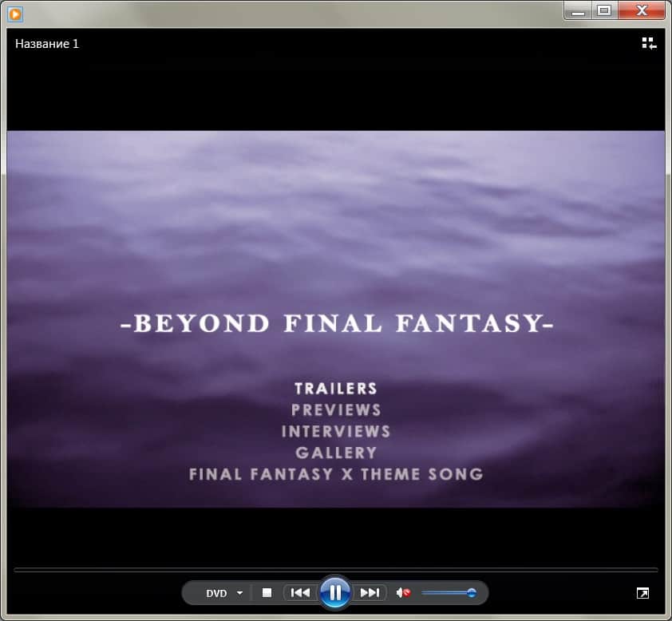Select FINAL FANTASY X THEME SONG
Viewport: 672px width, 621px height.
pyautogui.click(x=336, y=474)
